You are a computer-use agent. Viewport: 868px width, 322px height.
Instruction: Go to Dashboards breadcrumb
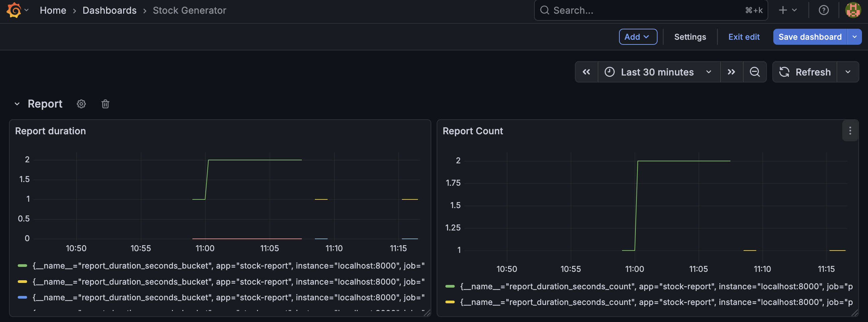(x=109, y=10)
